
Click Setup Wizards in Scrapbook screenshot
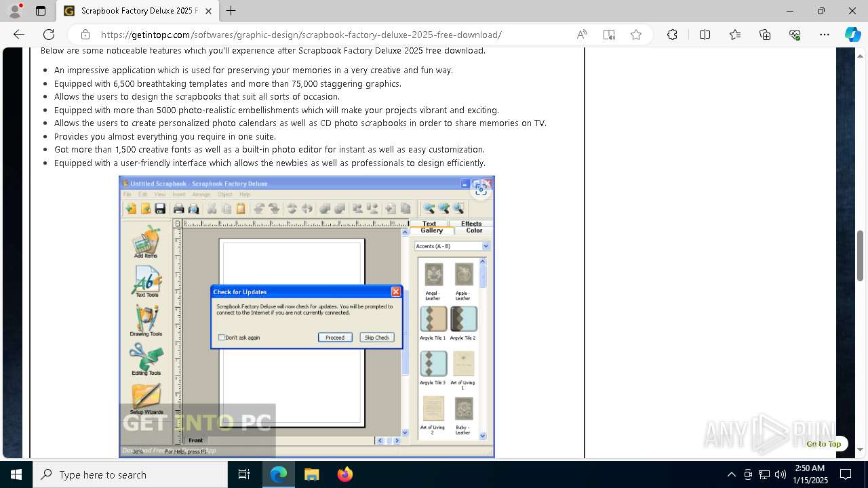pos(146,399)
